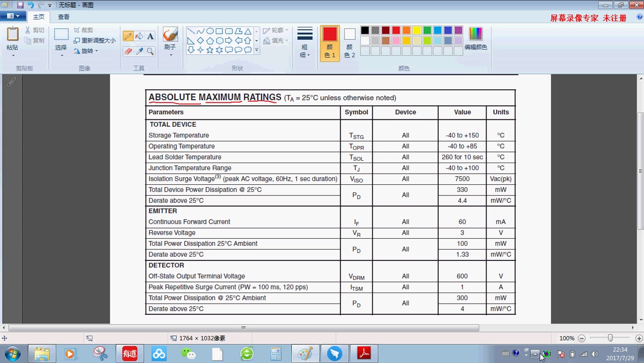Open Adobe Reader from the taskbar
The width and height of the screenshot is (644, 363).
coord(364,353)
